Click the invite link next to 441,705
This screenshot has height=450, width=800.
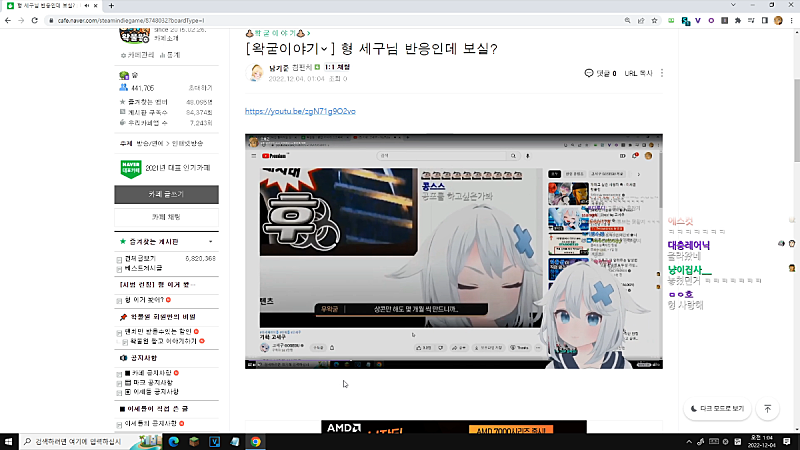[201, 88]
